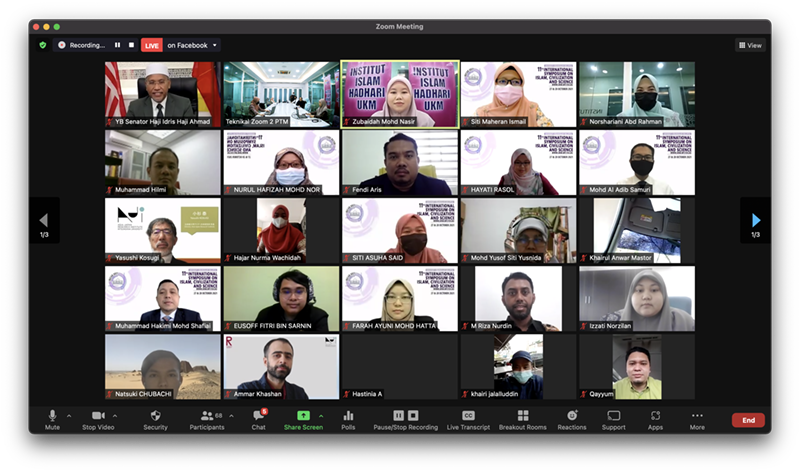The width and height of the screenshot is (800, 472).
Task: Open the Security shield options
Action: [155, 416]
